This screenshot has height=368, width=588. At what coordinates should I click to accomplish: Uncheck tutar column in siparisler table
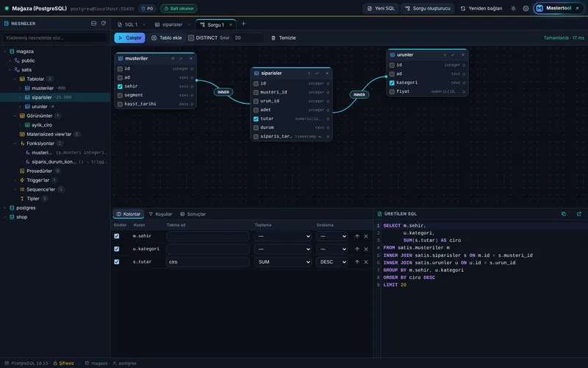256,118
